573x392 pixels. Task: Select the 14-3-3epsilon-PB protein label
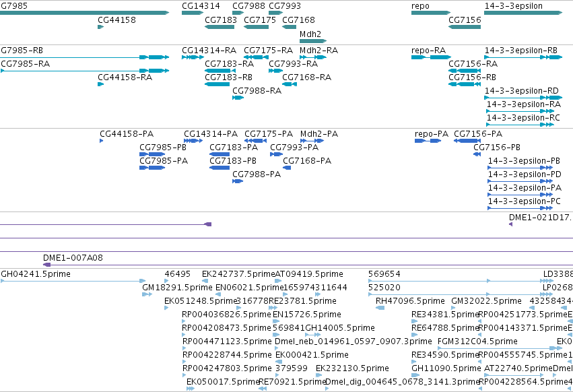(524, 161)
